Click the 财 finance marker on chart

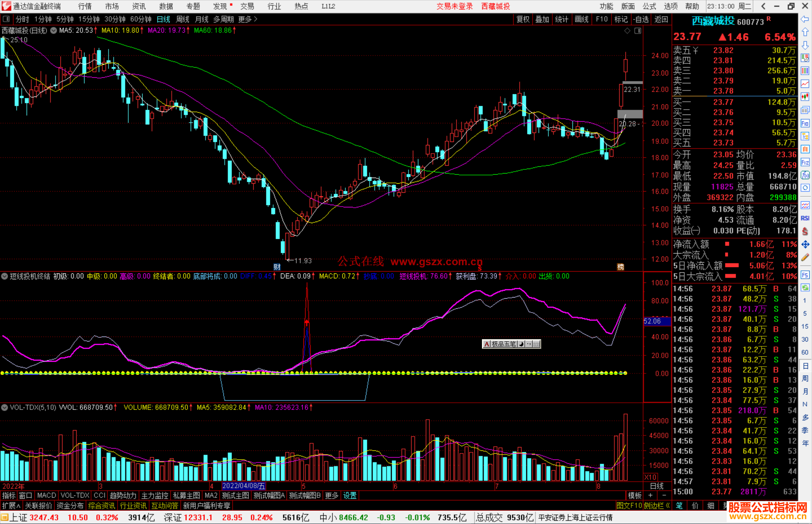pos(277,267)
